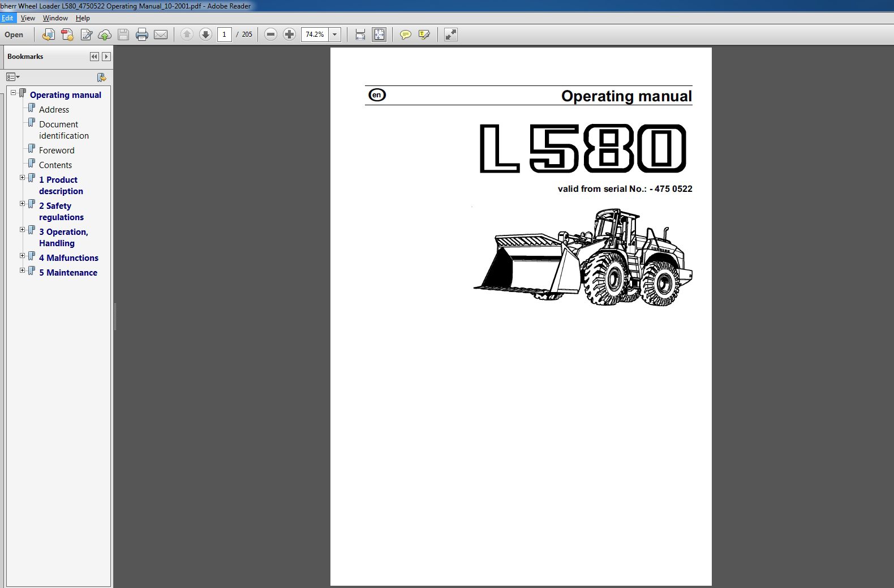Click the 4 Malfunctions bookmark page icon

click(32, 256)
